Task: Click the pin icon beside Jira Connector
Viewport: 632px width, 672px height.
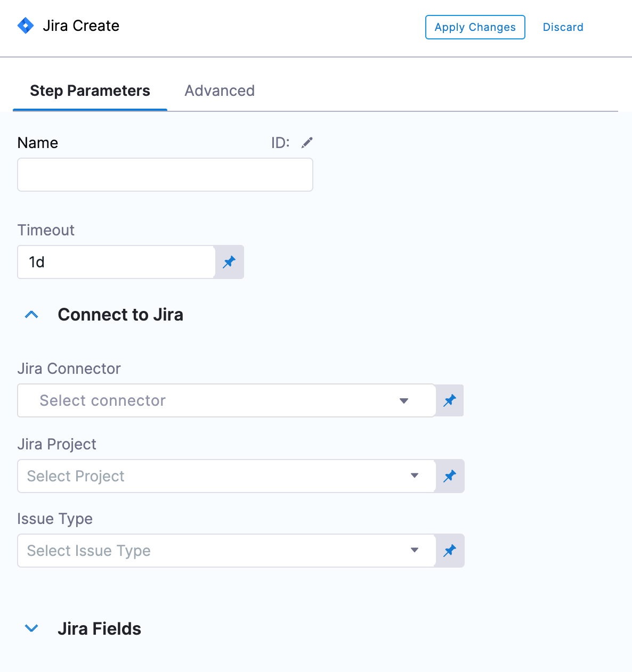Action: point(450,400)
